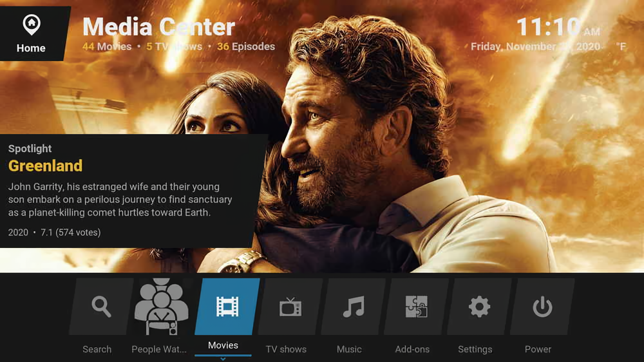Select the Settings menu label
The width and height of the screenshot is (644, 362).
(475, 349)
